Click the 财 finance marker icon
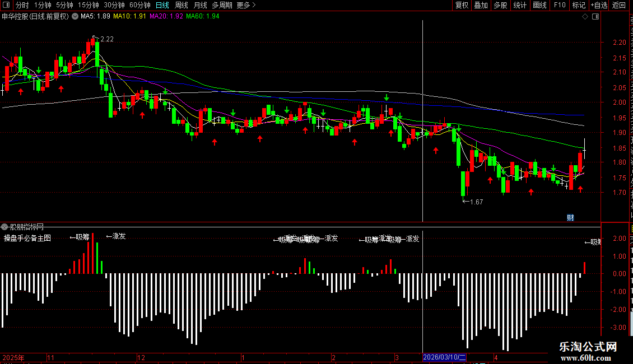 pos(570,217)
